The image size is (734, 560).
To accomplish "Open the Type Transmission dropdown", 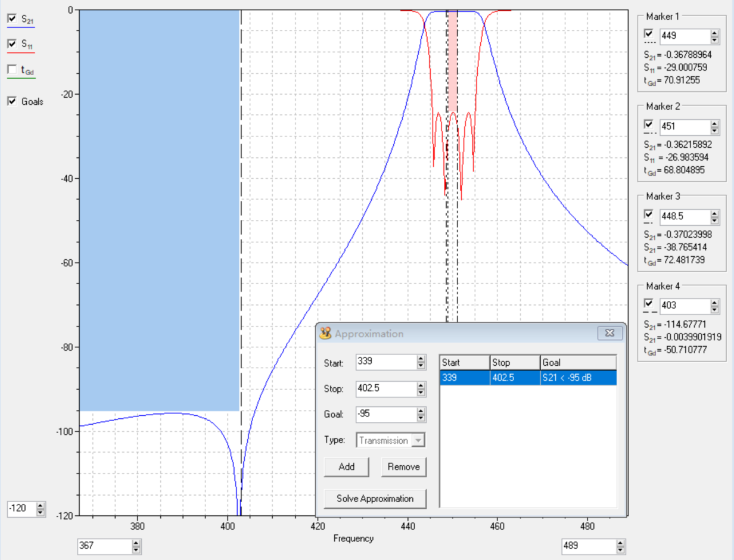I will click(419, 440).
